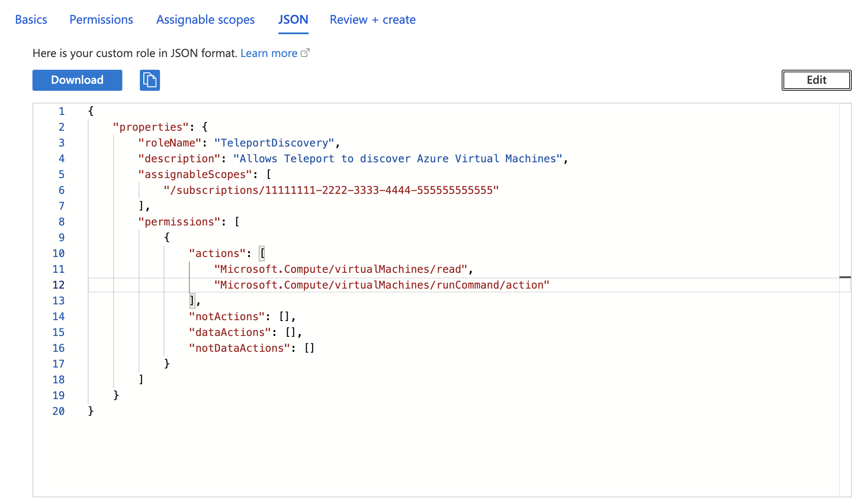Image resolution: width=868 pixels, height=500 pixels.
Task: Open the Permissions tab
Action: click(x=101, y=19)
